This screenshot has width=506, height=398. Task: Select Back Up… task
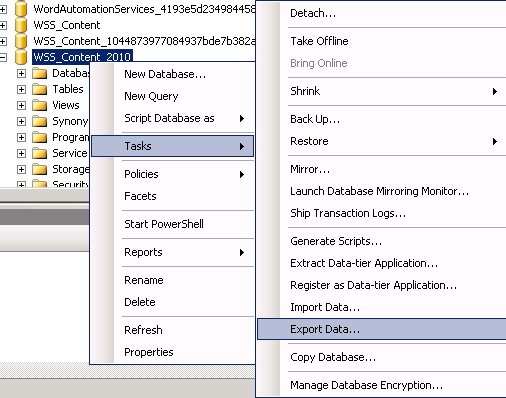[382, 119]
